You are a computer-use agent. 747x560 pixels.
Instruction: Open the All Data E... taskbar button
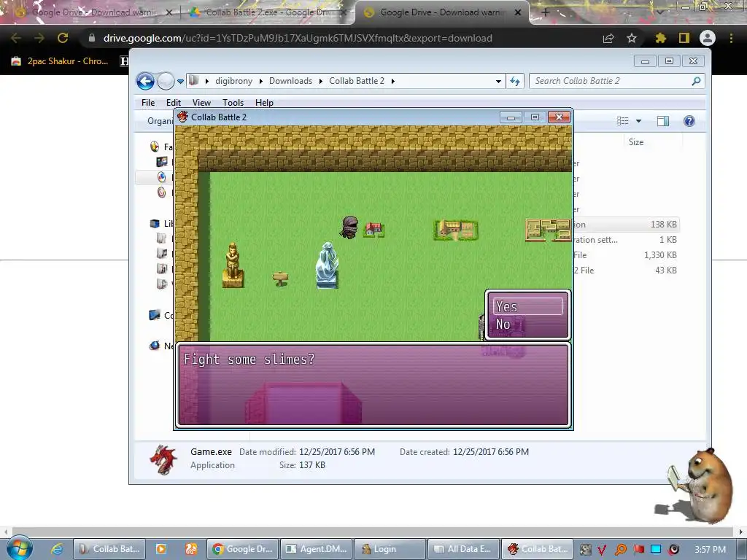click(463, 549)
